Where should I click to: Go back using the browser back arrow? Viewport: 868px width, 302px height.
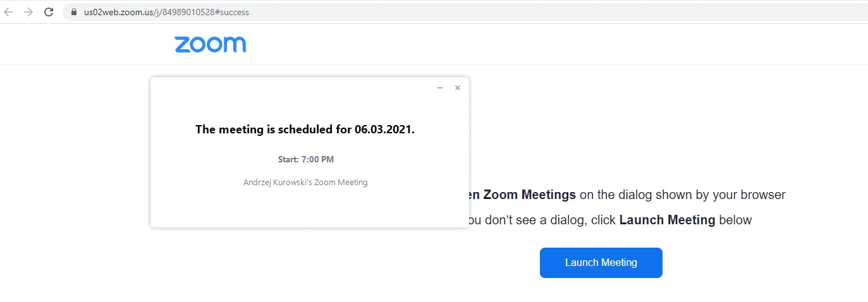8,12
